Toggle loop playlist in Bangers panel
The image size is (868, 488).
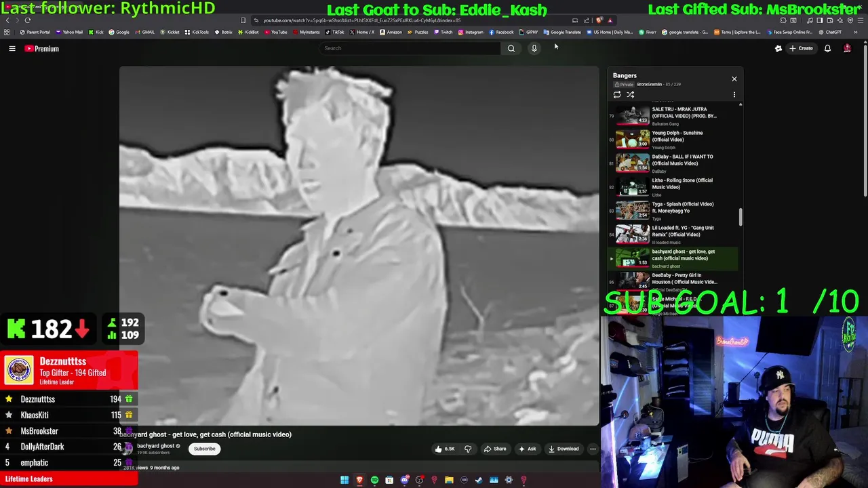pos(617,95)
